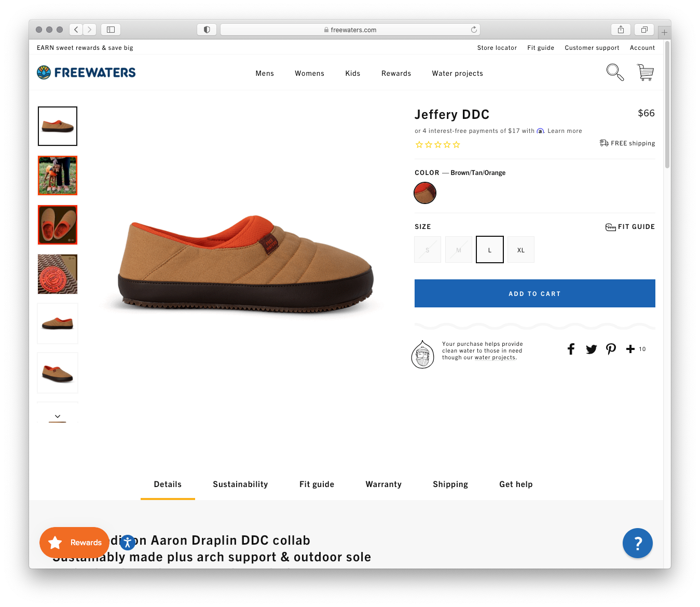This screenshot has height=607, width=700.
Task: Go forward with Safari forward arrow
Action: [89, 30]
